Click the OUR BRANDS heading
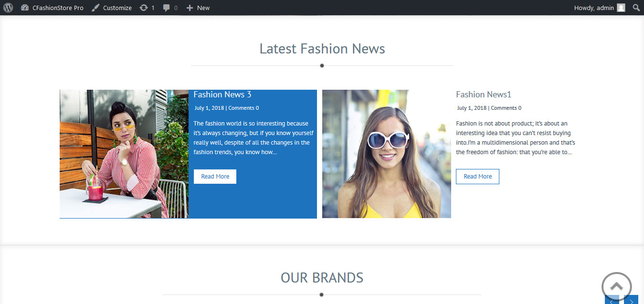644x304 pixels. [x=322, y=278]
